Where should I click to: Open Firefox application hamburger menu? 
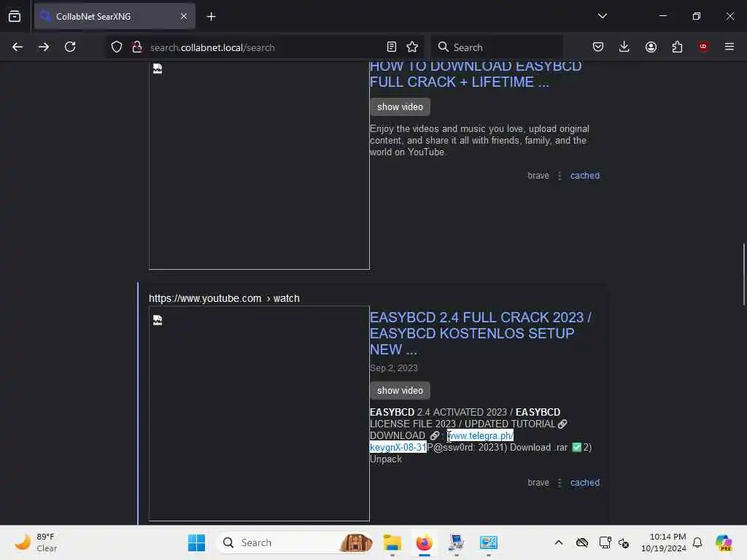(729, 47)
